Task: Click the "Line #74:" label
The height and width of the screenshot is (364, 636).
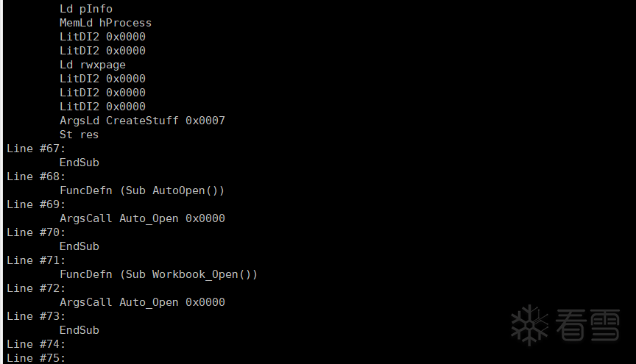Action: 36,344
